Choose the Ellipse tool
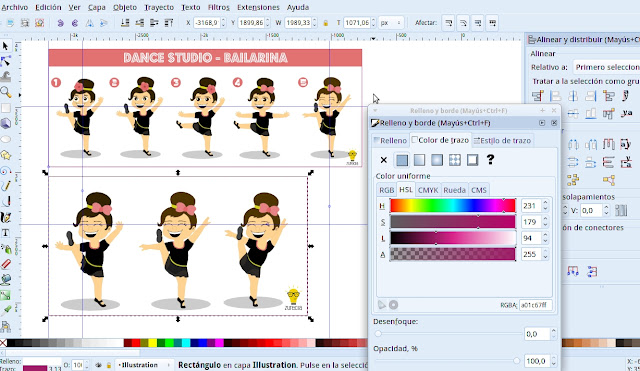 (5, 139)
